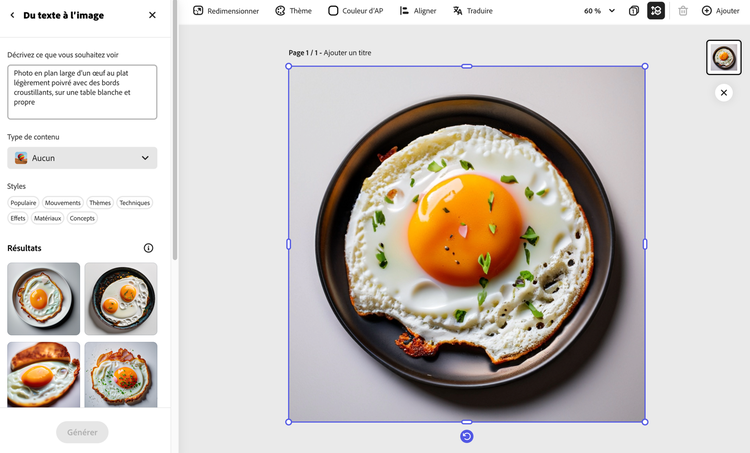Viewport: 750px width, 453px height.
Task: Click the left panel vertical scrollbar
Action: [x=175, y=130]
